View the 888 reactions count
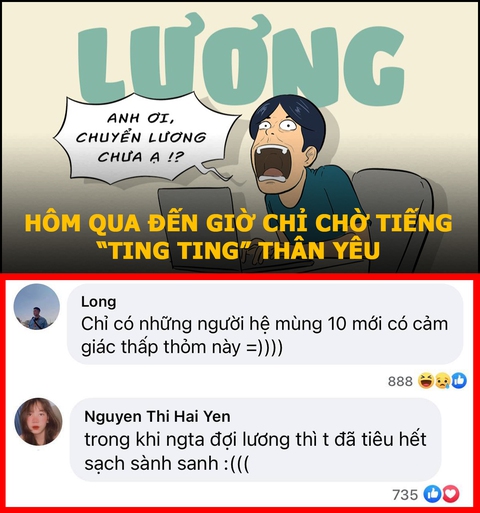The width and height of the screenshot is (480, 513). [400, 381]
